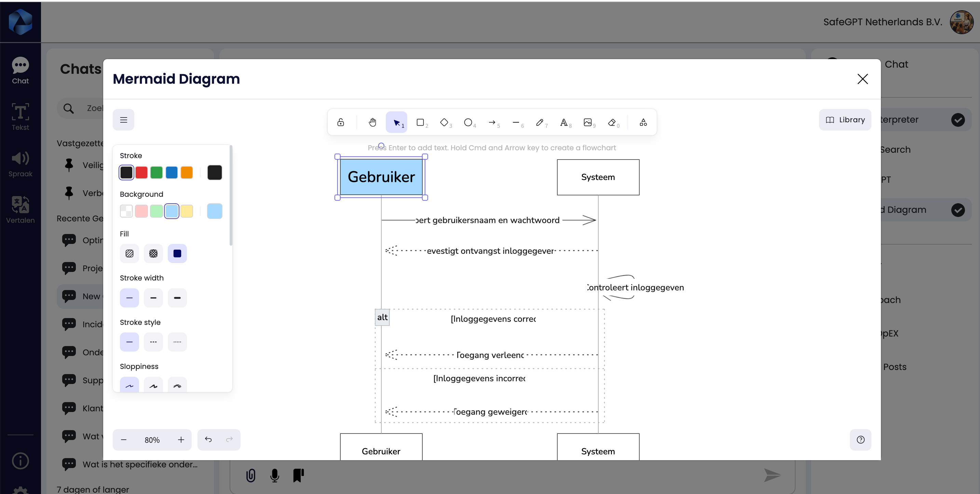Screen dimensions: 980x494
Task: Select the bottom Gebruiker box
Action: pyautogui.click(x=381, y=447)
